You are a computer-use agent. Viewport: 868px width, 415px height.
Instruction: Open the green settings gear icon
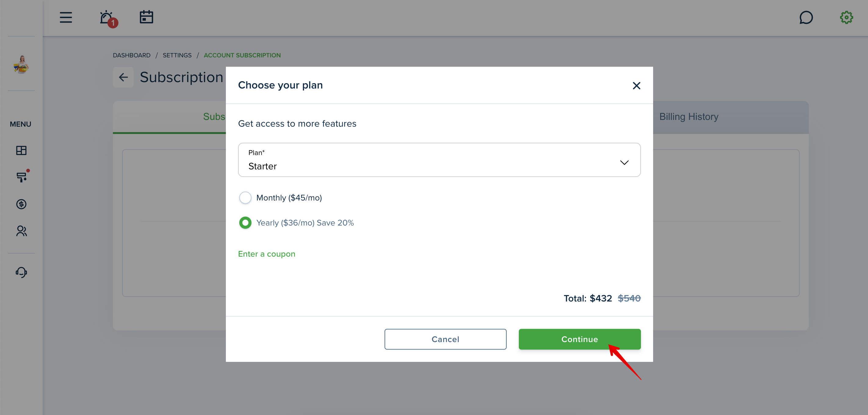[846, 17]
